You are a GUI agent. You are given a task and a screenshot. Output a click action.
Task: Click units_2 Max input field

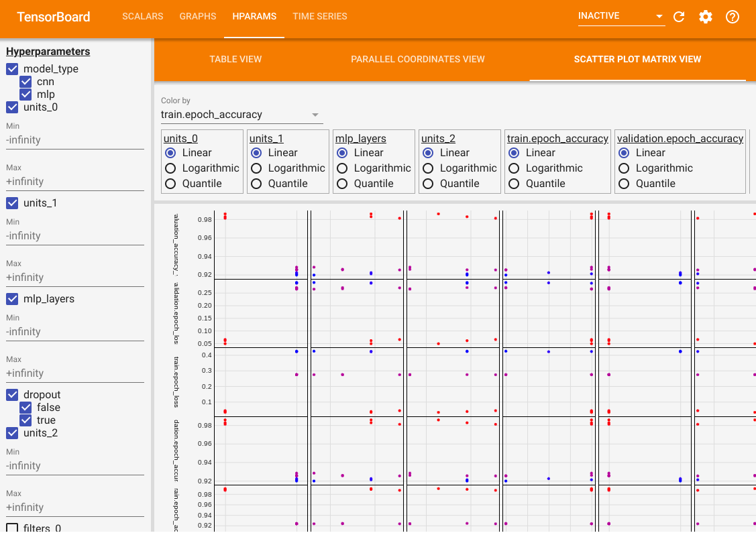coord(74,508)
